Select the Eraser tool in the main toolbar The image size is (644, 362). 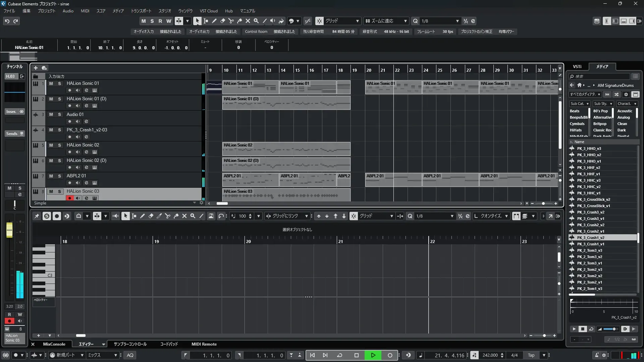click(x=222, y=21)
